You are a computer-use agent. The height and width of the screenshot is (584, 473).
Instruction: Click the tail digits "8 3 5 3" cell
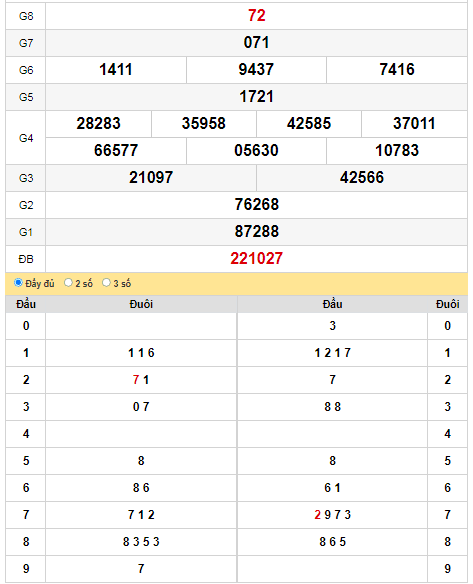pos(141,542)
